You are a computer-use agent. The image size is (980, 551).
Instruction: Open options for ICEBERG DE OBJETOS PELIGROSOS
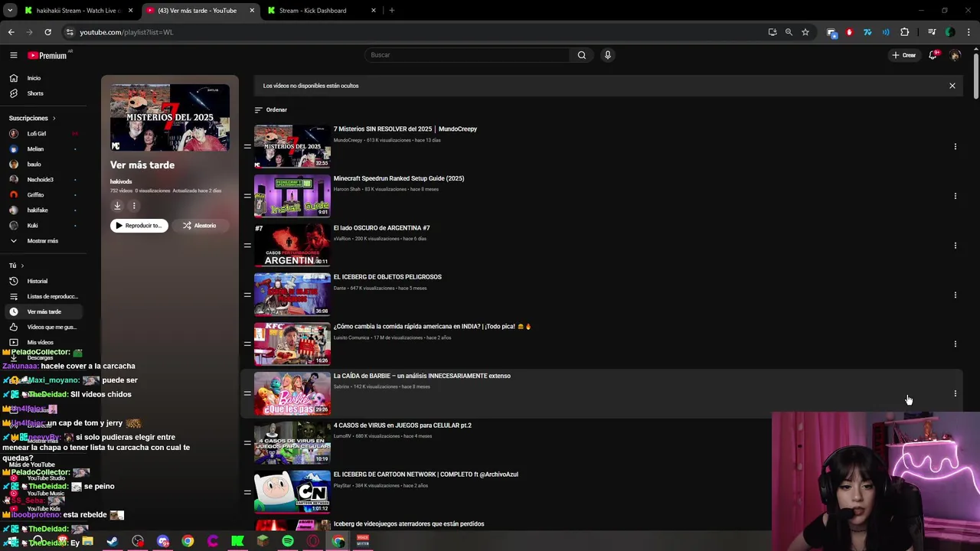955,295
